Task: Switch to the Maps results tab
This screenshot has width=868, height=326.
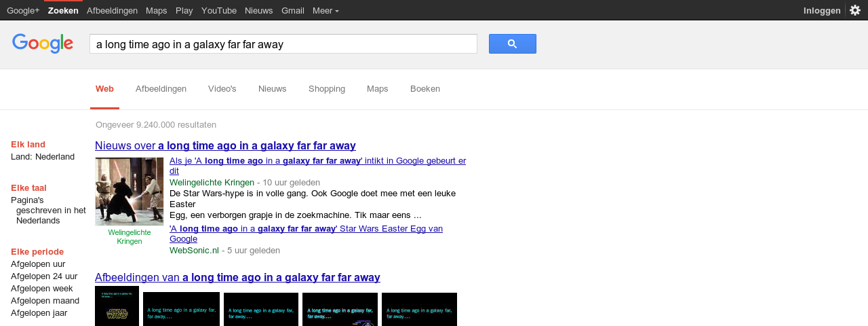Action: coord(378,89)
